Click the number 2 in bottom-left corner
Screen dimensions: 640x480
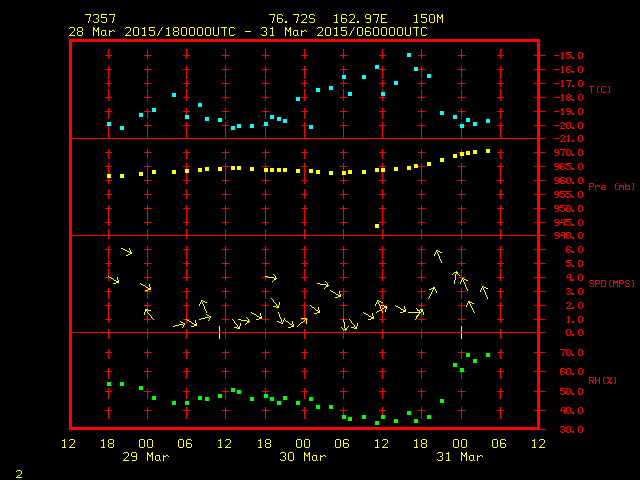click(19, 471)
